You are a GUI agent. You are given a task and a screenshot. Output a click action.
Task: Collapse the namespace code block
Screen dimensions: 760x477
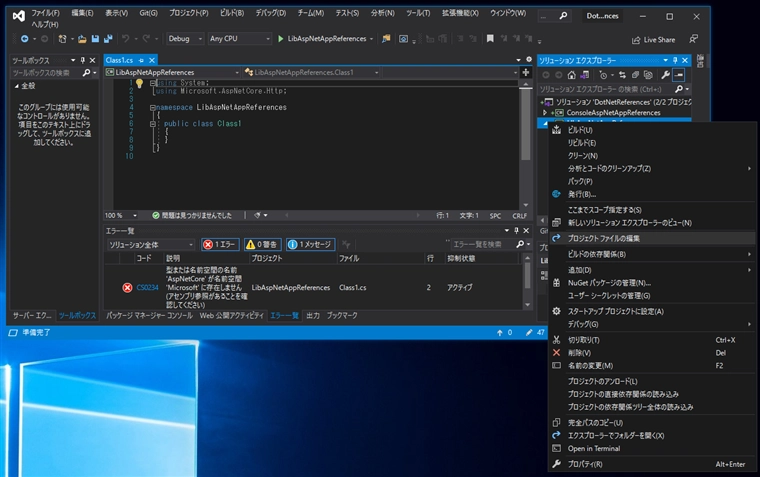tap(152, 108)
